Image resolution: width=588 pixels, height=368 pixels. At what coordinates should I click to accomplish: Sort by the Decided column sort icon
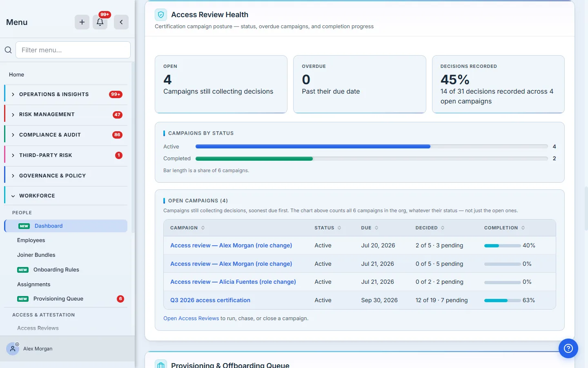click(x=443, y=228)
